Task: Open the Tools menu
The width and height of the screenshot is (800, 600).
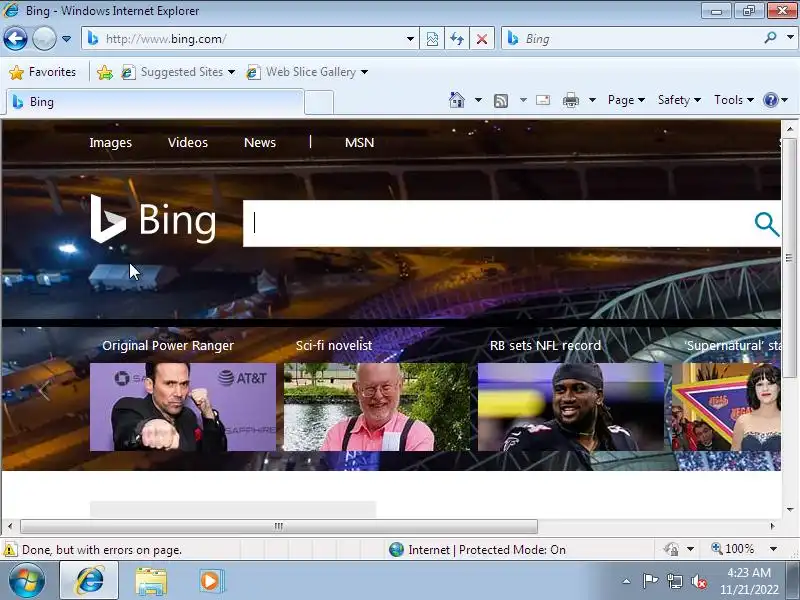Action: 734,100
